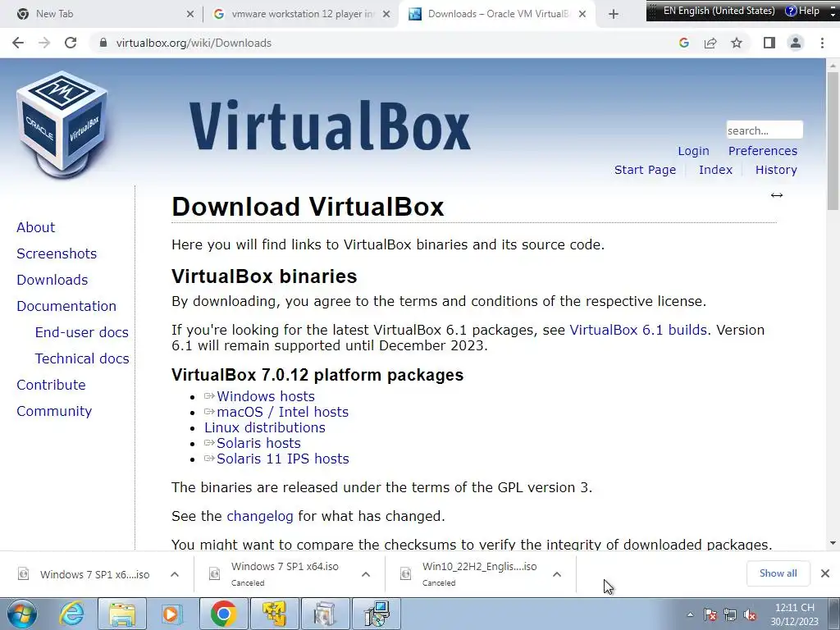
Task: Open the Downloads sidebar link
Action: point(52,280)
